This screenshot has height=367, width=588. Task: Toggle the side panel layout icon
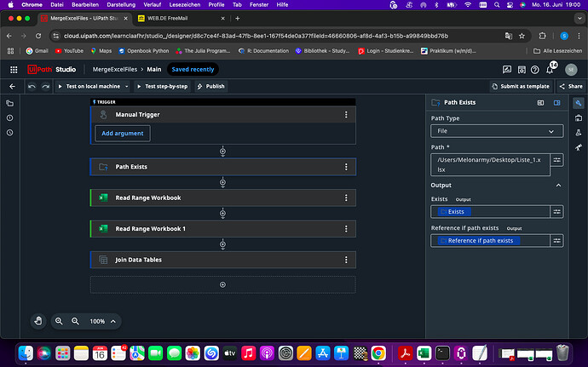tap(556, 103)
